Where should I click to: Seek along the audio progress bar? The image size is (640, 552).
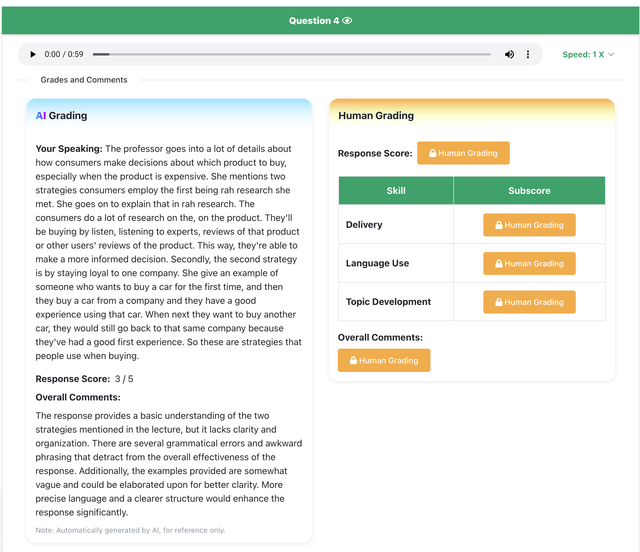291,54
